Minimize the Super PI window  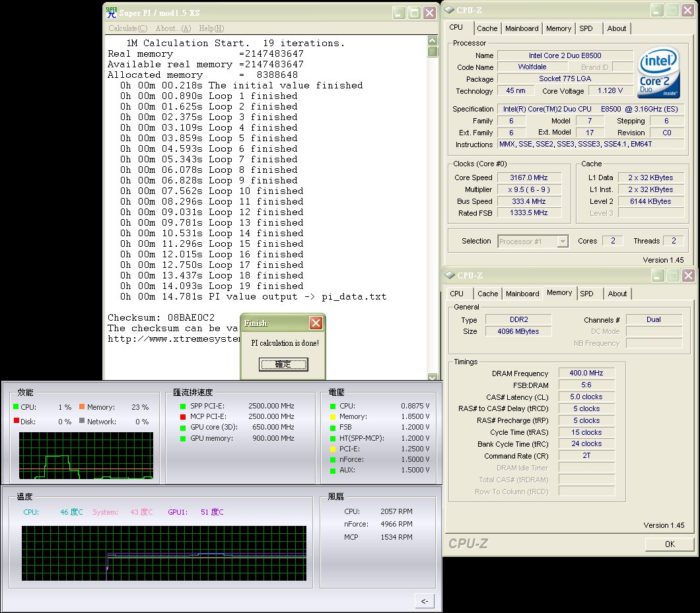399,13
